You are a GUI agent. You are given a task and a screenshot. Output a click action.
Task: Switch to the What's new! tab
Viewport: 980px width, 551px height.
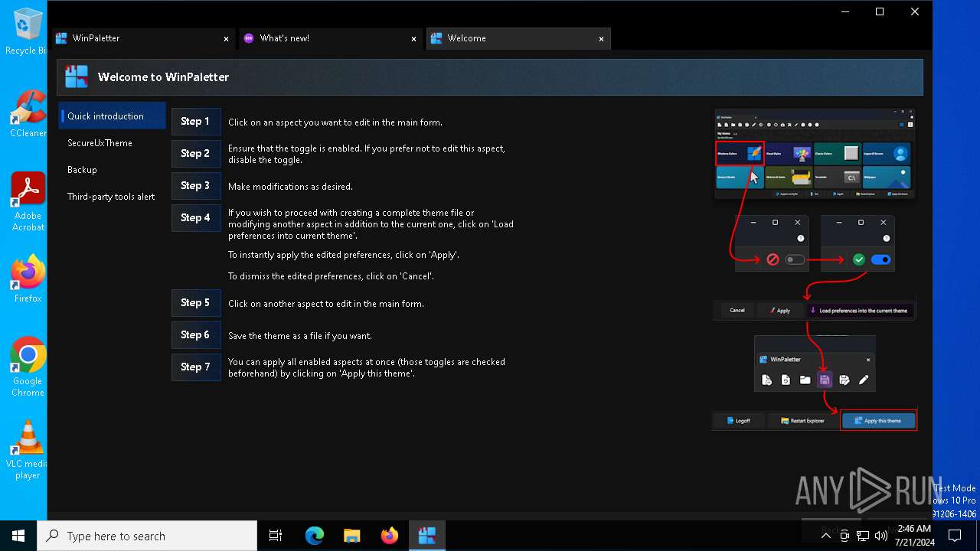pyautogui.click(x=329, y=38)
